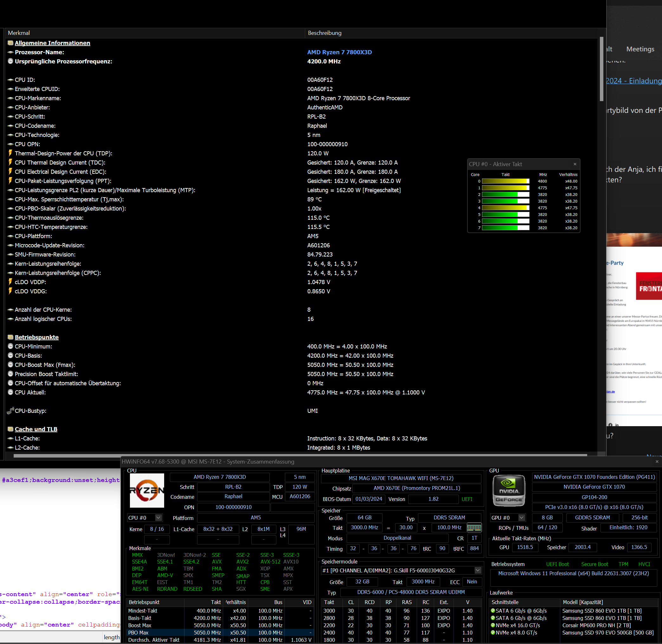662x644 pixels.
Task: Click the Meetings tab
Action: (640, 49)
